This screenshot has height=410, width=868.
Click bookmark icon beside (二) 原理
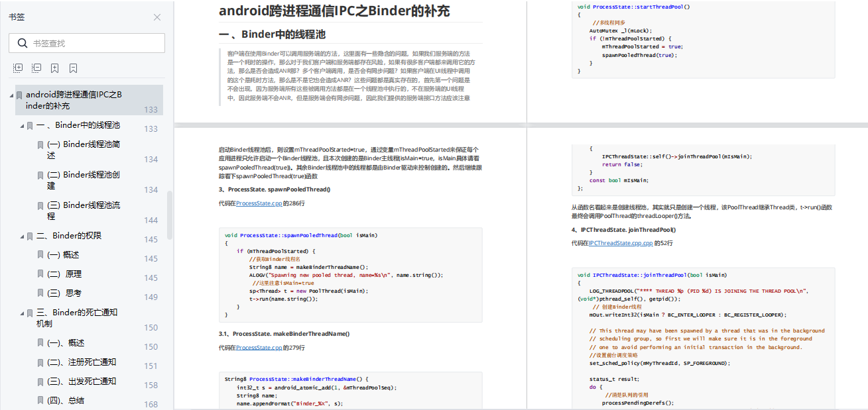[40, 274]
